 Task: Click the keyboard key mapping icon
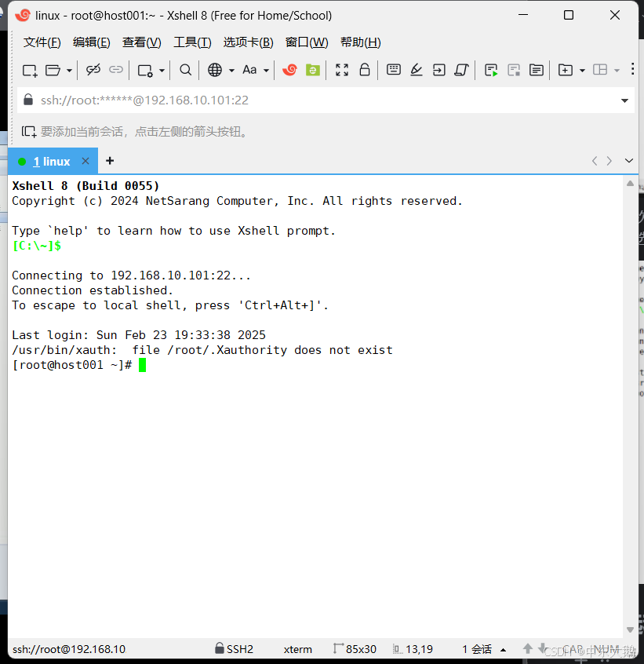pos(394,69)
